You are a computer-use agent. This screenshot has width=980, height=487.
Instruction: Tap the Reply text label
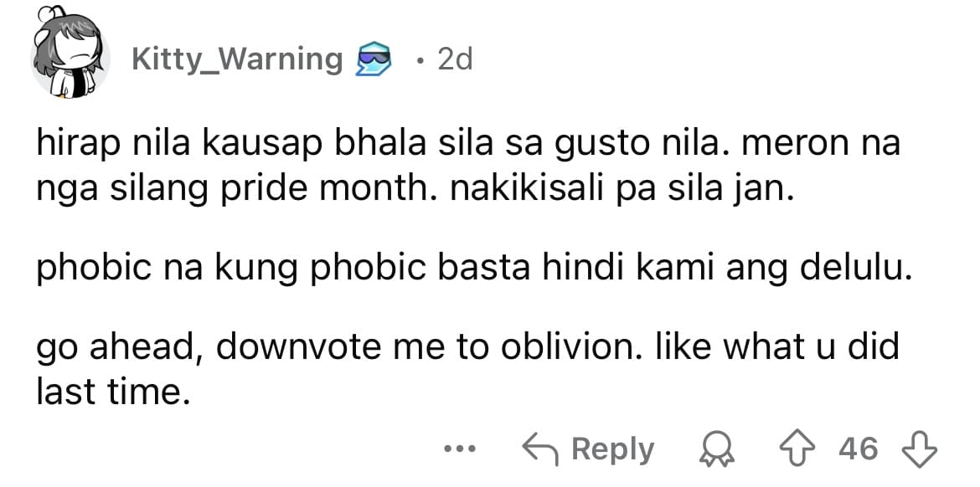[612, 449]
